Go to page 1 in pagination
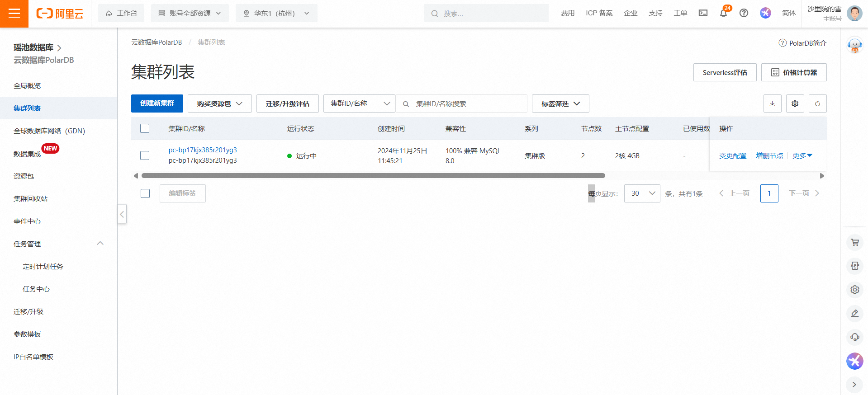 pos(769,193)
